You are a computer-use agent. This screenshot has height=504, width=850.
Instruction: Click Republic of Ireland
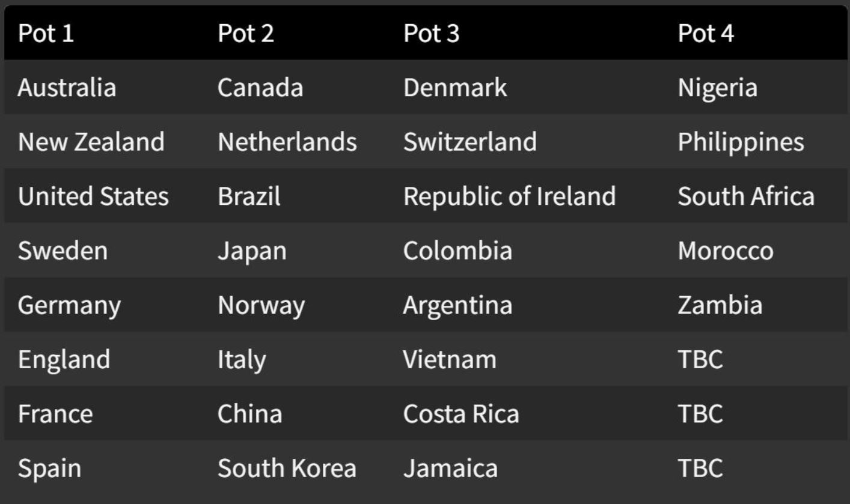click(509, 196)
